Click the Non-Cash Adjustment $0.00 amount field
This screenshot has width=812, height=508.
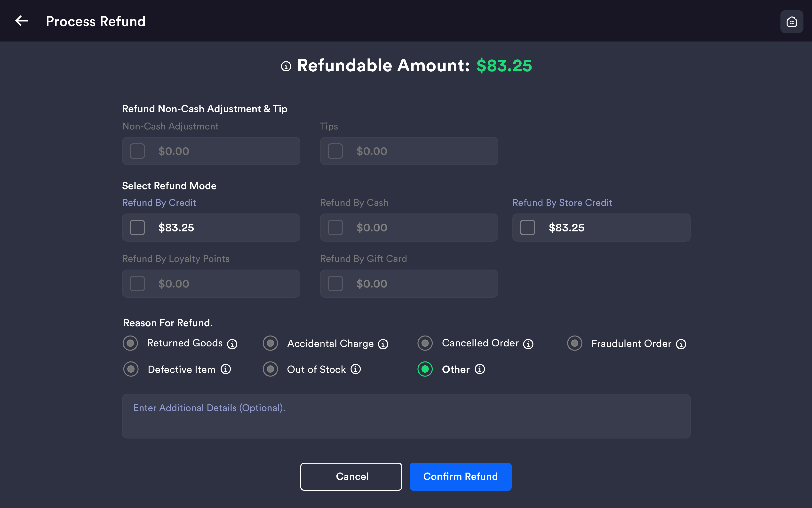pyautogui.click(x=211, y=151)
